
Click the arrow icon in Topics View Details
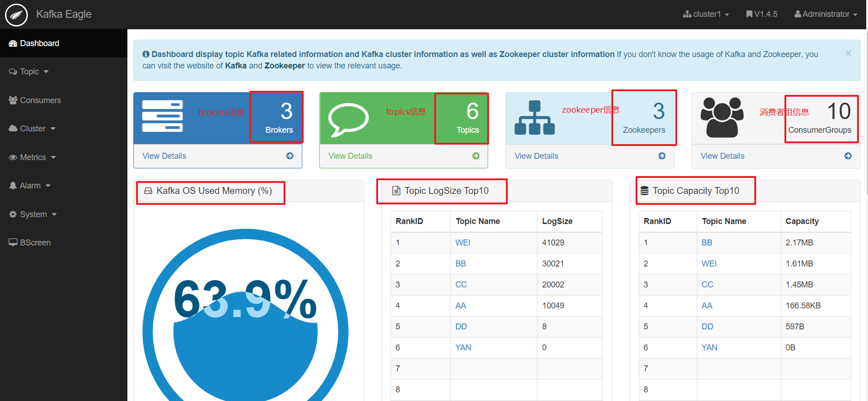tap(476, 156)
